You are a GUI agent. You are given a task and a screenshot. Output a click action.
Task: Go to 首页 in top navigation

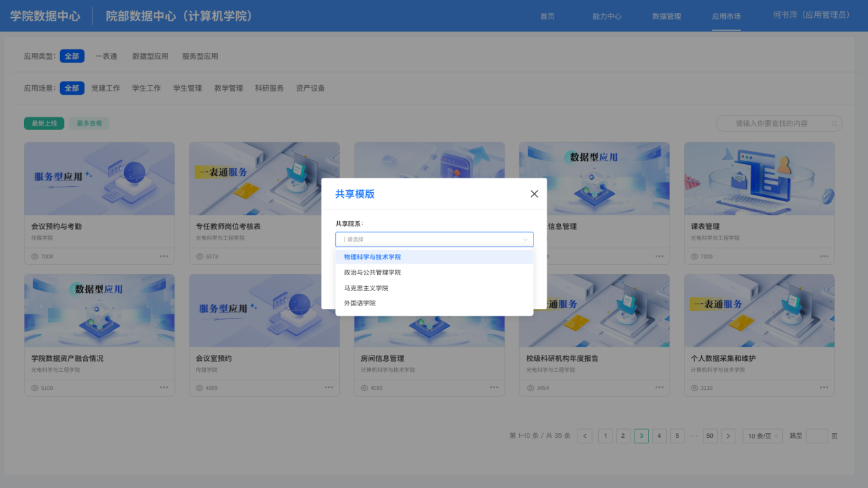547,16
